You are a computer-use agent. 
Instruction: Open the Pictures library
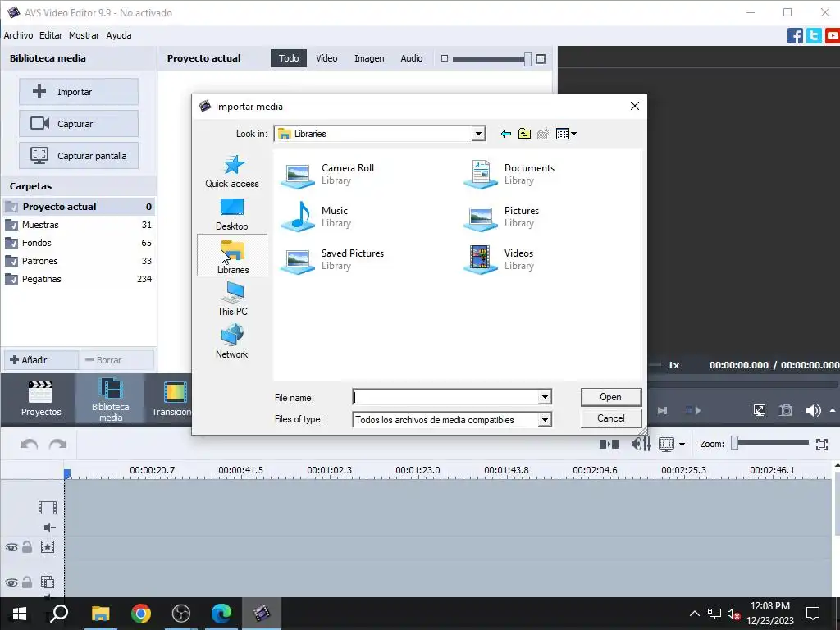pyautogui.click(x=501, y=217)
